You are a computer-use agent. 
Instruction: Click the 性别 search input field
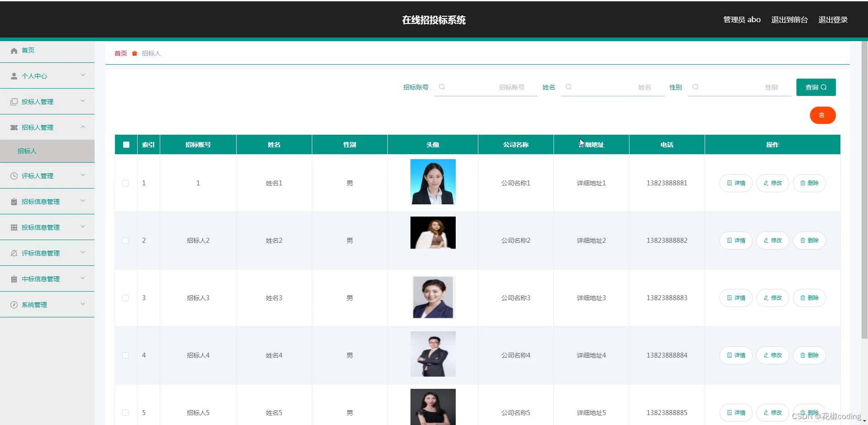point(739,87)
